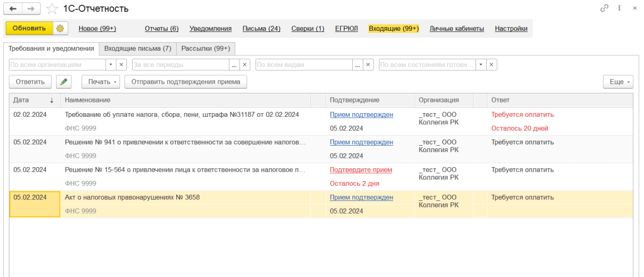Open the readiness state filter dropdown

tap(481, 65)
